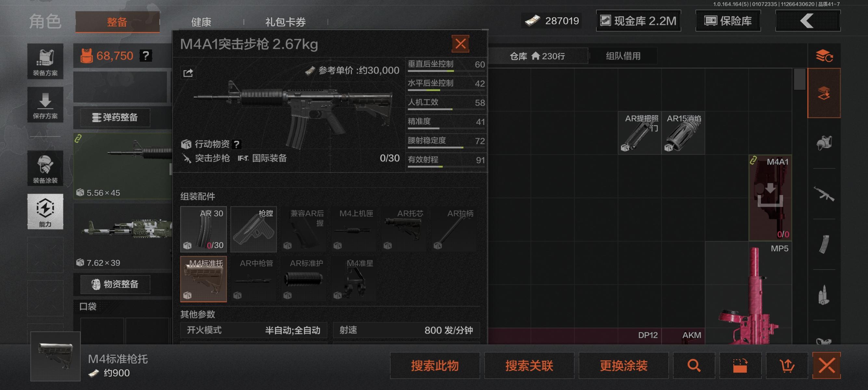Click the 搜索此物 button
The width and height of the screenshot is (868, 390).
pos(435,365)
